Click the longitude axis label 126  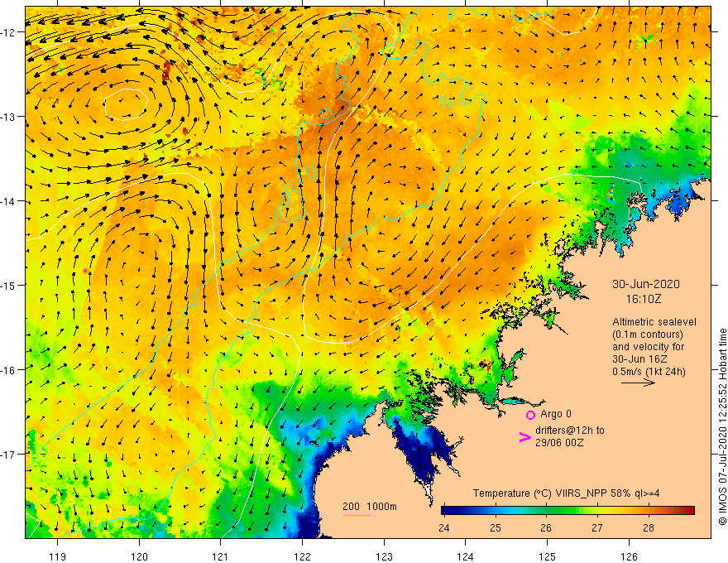coord(629,556)
